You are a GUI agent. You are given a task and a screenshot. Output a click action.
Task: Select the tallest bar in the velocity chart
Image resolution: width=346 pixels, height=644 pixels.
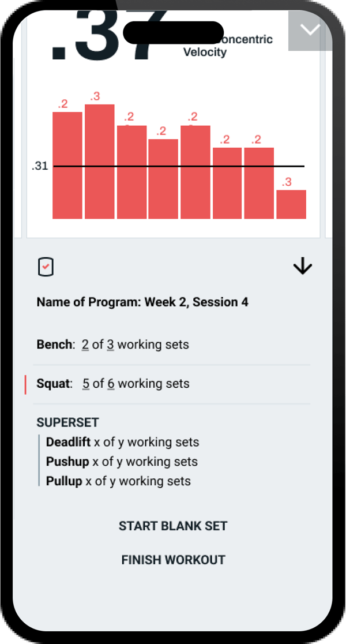coord(99,162)
